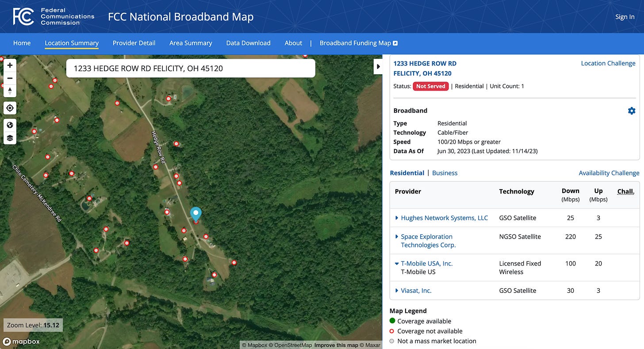Click the Down (Mbps) column header
This screenshot has height=349, width=644.
(570, 195)
